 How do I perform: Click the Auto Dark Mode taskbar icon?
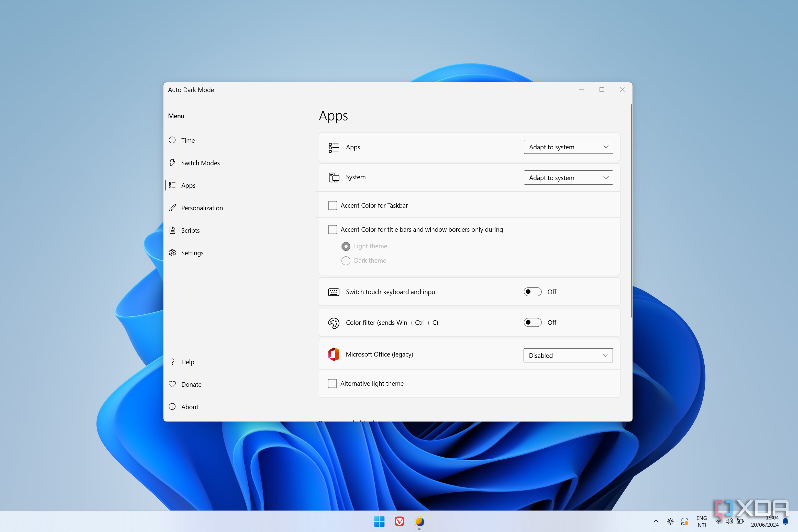coord(419,521)
